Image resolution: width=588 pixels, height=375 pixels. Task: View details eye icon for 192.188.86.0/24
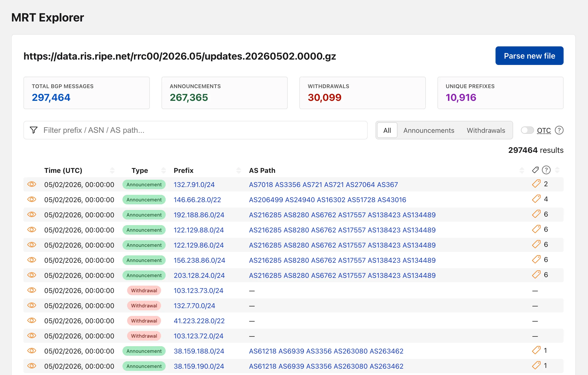32,215
